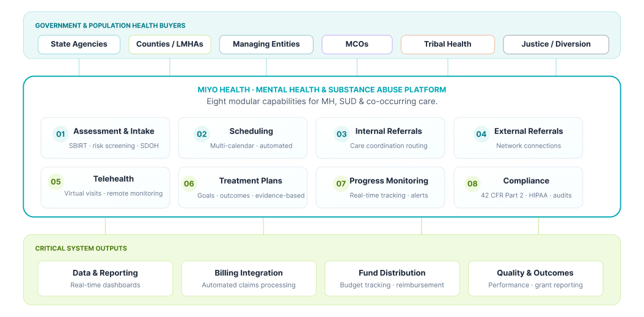644x317 pixels.
Task: Click the Critical System Outputs section label
Action: coord(81,248)
